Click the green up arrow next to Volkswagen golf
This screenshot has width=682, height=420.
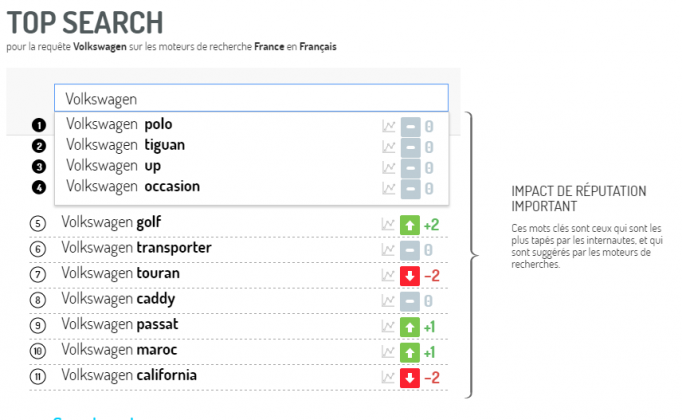tap(410, 224)
